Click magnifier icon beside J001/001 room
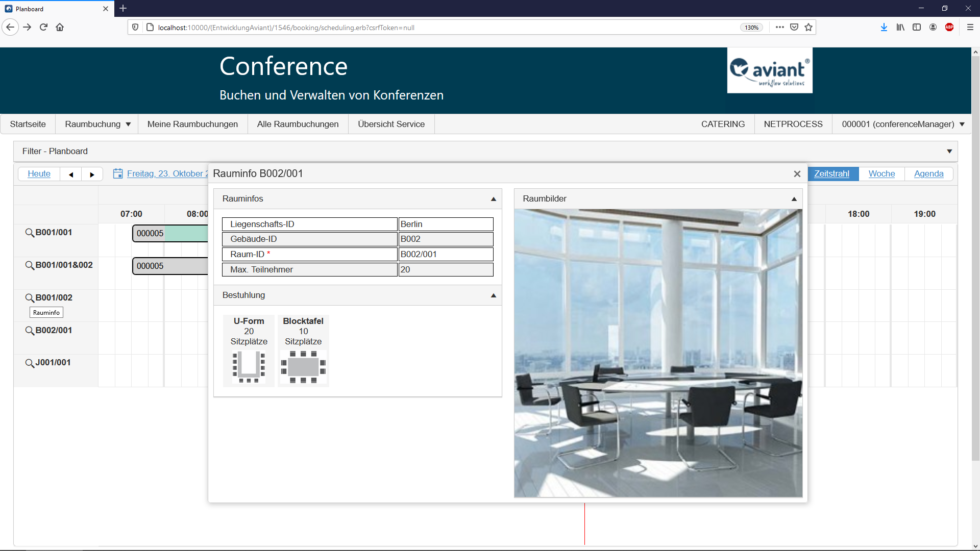The width and height of the screenshot is (980, 551). coord(30,363)
